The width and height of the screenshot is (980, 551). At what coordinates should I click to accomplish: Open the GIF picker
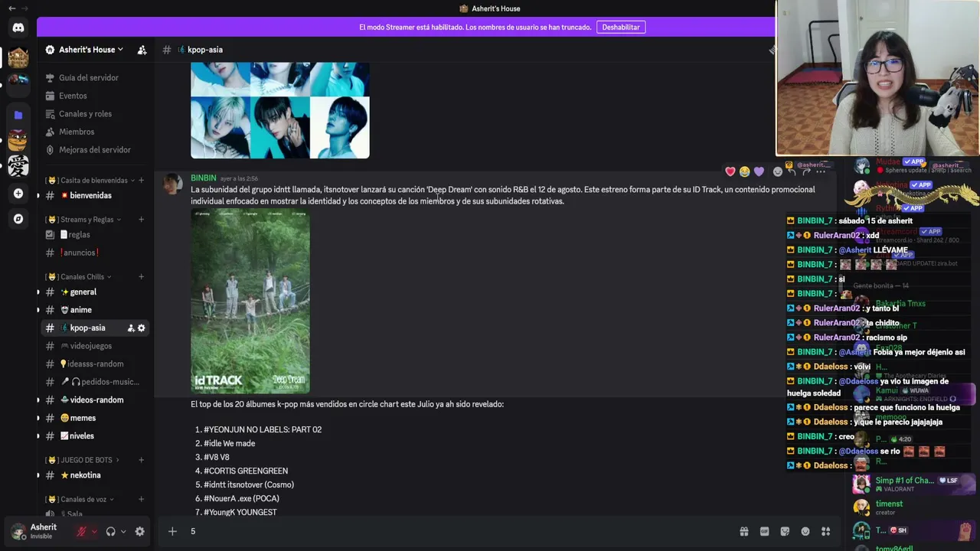pyautogui.click(x=764, y=531)
